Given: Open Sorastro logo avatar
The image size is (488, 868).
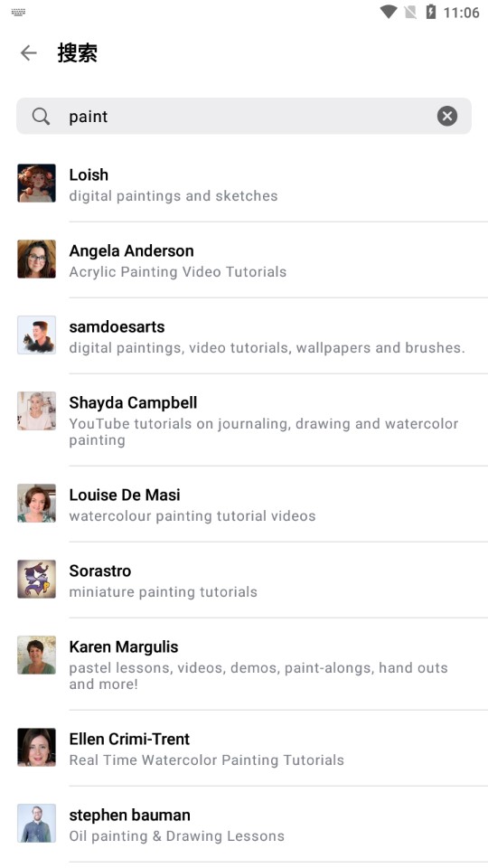Looking at the screenshot, I should point(36,579).
